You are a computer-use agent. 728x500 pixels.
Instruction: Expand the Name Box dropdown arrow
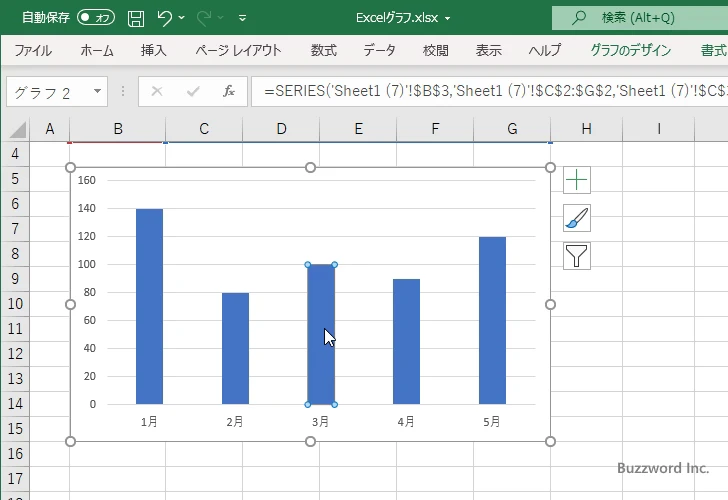click(x=98, y=91)
